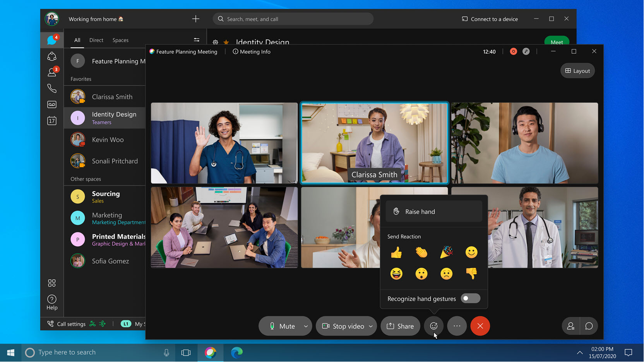Image resolution: width=644 pixels, height=362 pixels.
Task: Select the Identity Design space
Action: click(105, 118)
